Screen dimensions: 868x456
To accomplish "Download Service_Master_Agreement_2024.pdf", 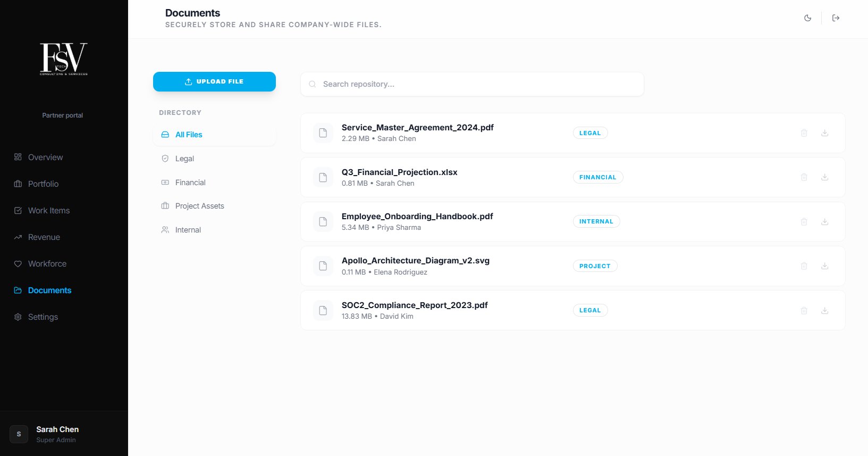I will pos(825,133).
